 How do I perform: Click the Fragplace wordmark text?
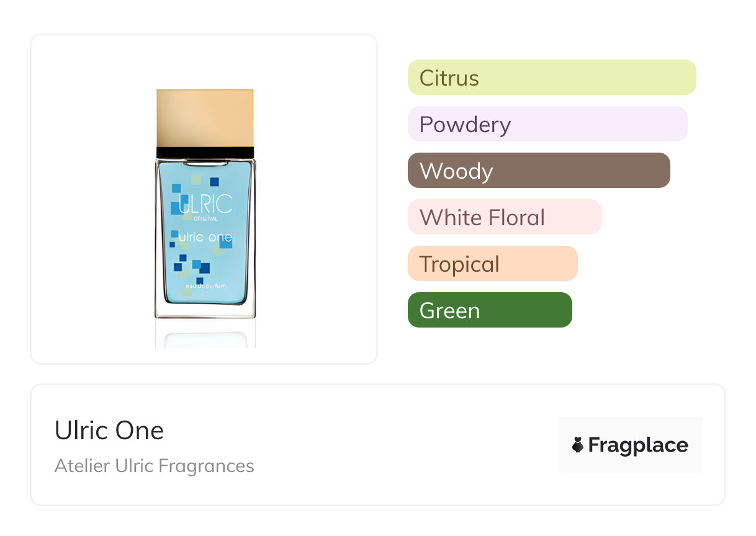pyautogui.click(x=638, y=445)
